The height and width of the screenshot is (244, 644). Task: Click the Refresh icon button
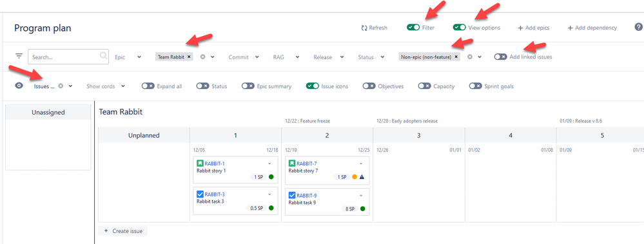[364, 28]
